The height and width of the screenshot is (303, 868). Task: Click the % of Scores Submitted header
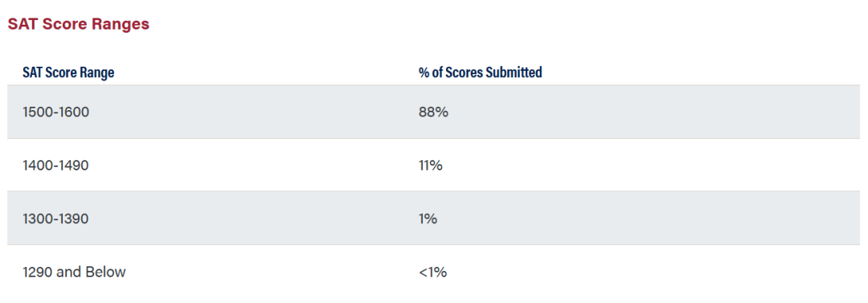pos(481,72)
